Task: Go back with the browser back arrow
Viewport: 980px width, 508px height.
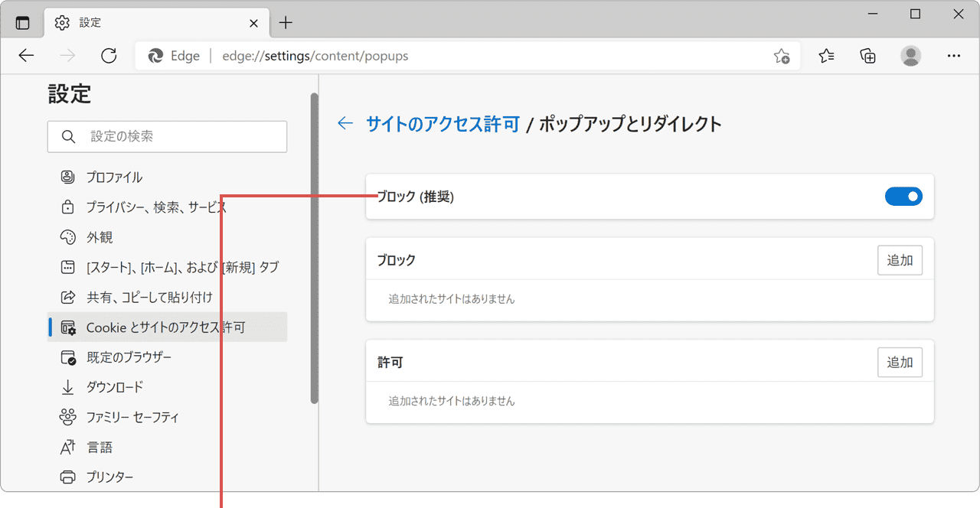Action: point(27,56)
